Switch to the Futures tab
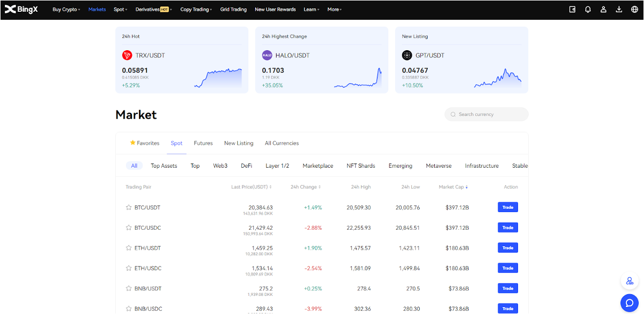This screenshot has width=644, height=314. (203, 143)
